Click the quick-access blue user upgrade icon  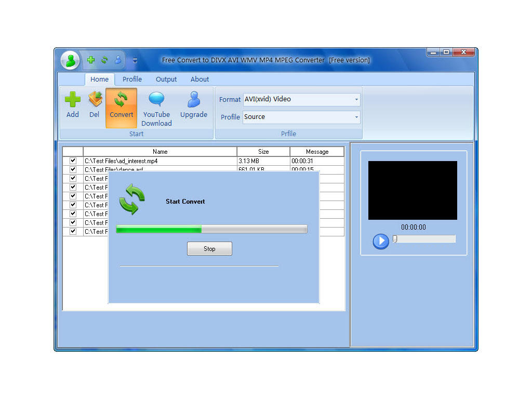tap(118, 60)
